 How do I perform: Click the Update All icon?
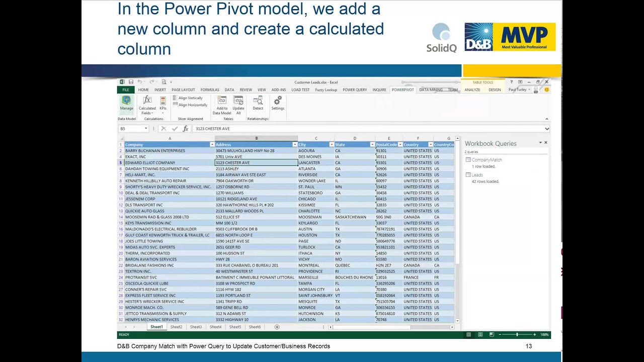[238, 101]
